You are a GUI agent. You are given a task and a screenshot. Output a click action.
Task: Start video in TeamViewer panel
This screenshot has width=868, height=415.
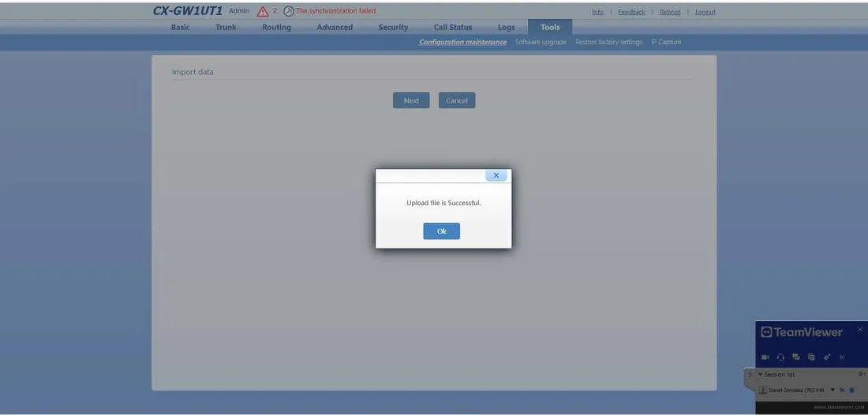pos(765,357)
